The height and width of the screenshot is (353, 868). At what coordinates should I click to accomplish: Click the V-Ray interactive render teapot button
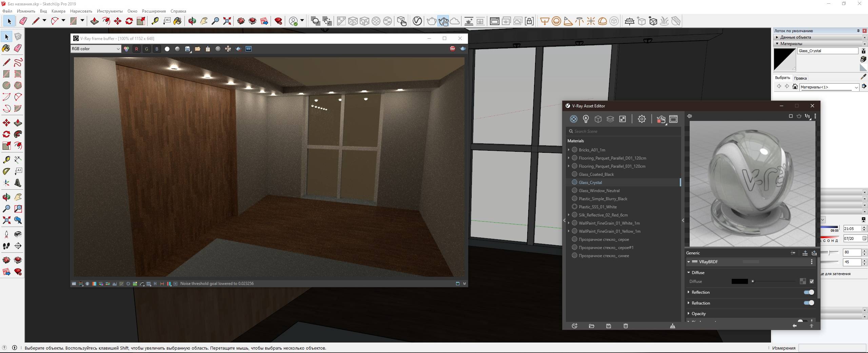pyautogui.click(x=443, y=21)
